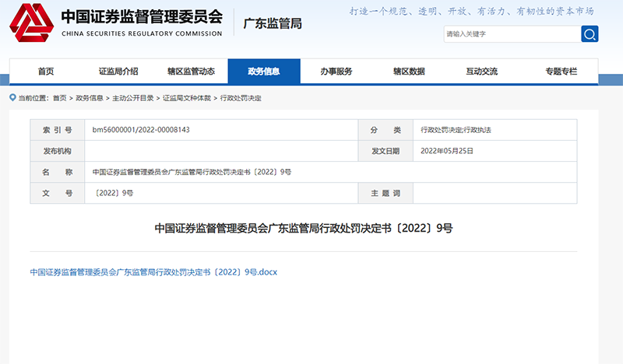Go to 主动公开目录 in the breadcrumb
This screenshot has height=364, width=623.
tap(132, 98)
